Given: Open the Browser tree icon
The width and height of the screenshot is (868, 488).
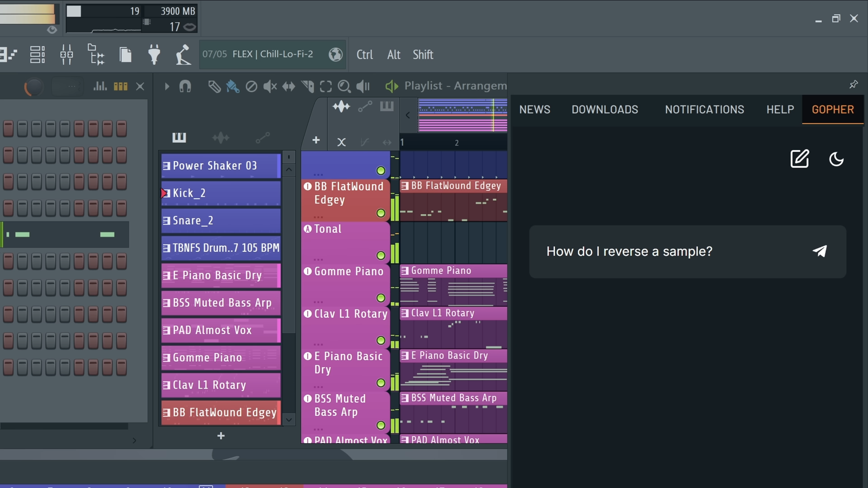Looking at the screenshot, I should [96, 55].
